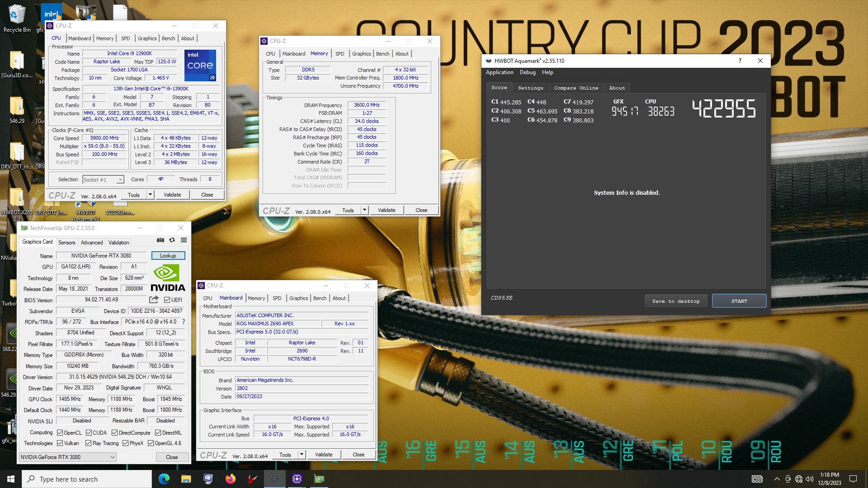Toggle the Ray Tracing checkbox
The width and height of the screenshot is (868, 488).
point(88,443)
